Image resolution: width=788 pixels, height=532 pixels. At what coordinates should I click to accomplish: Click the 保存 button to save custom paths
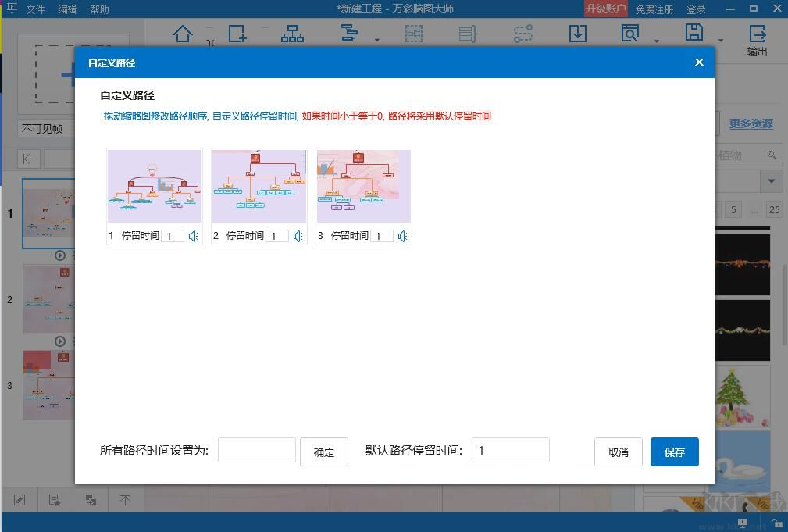[674, 452]
